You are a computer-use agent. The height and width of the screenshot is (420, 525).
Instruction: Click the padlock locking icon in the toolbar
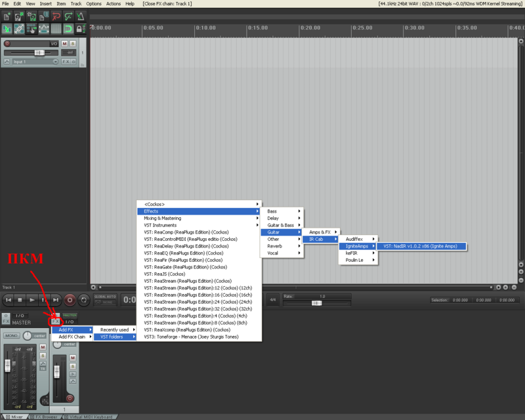click(x=80, y=30)
